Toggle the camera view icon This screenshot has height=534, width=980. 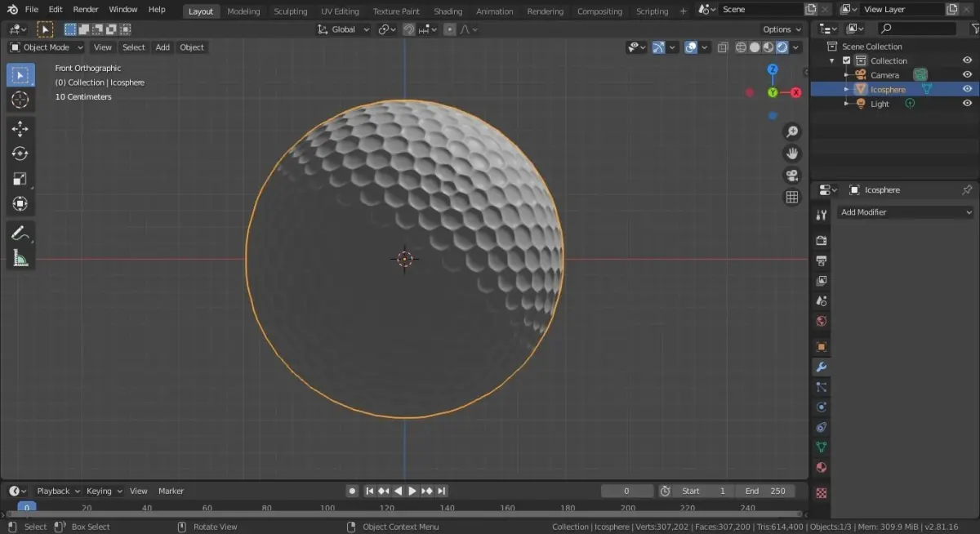(791, 176)
